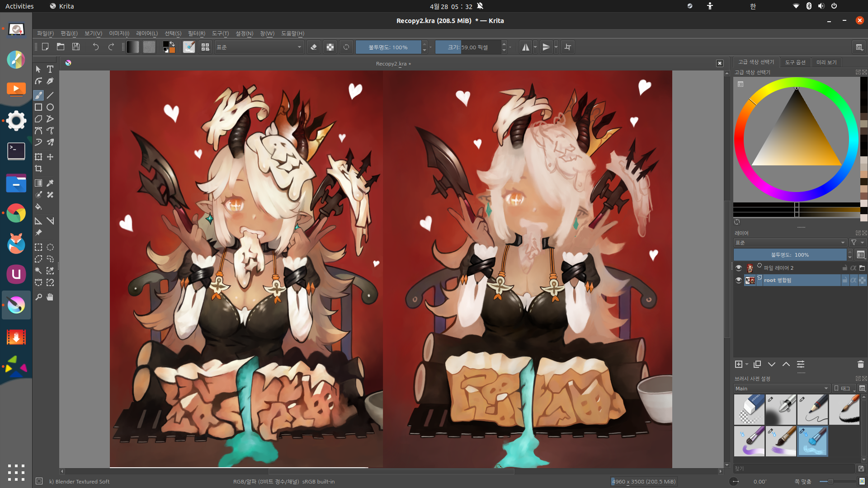Select the Elliptical Selection tool
The image size is (868, 488).
50,247
